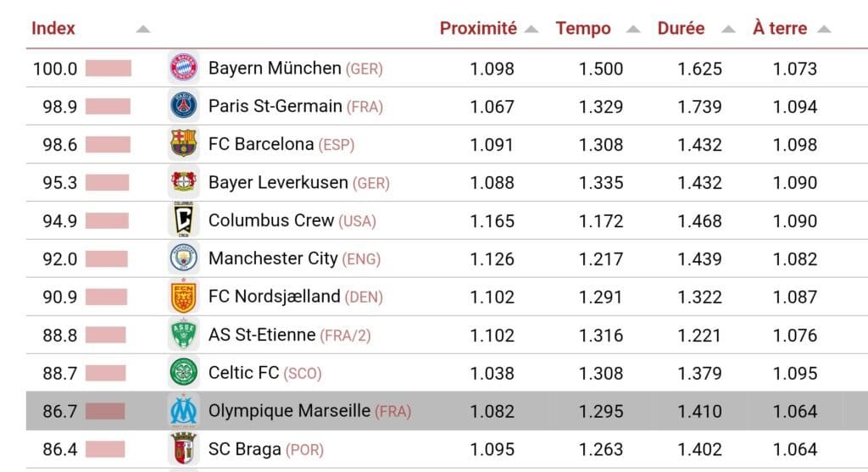Click the Olympique Marseille logo icon
Viewport: 868px width, 472px height.
[184, 411]
